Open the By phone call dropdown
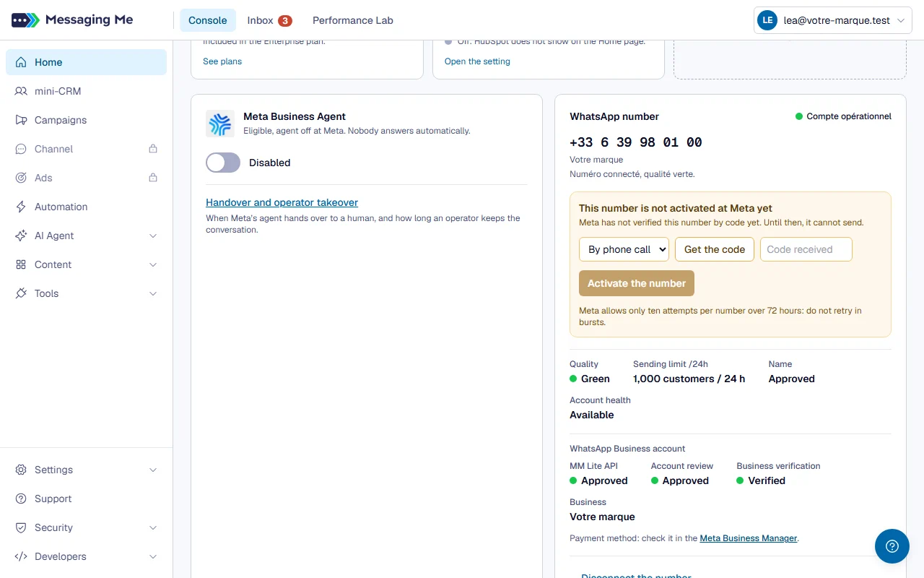 (x=624, y=249)
